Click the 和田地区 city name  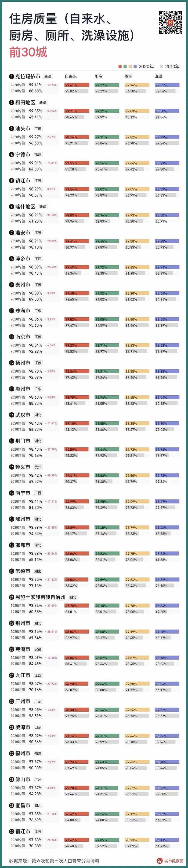(25, 103)
